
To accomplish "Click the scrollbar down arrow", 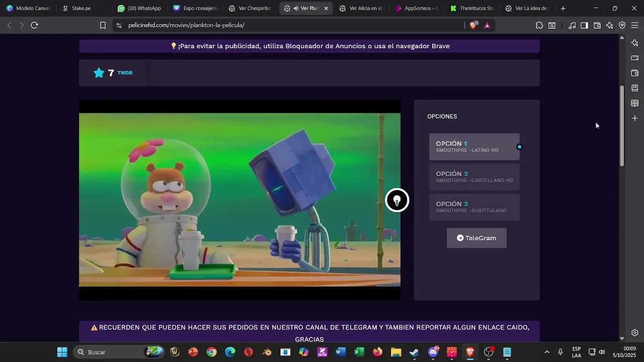I will coord(622,338).
